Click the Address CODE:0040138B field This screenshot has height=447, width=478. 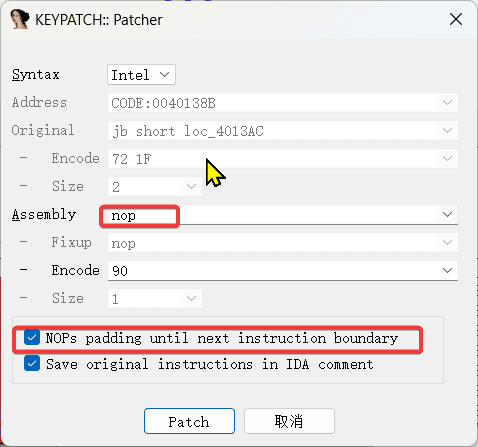[283, 103]
